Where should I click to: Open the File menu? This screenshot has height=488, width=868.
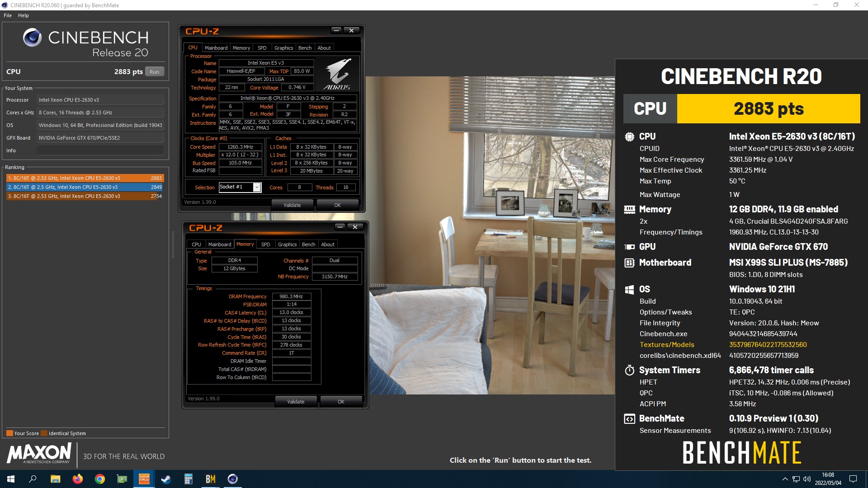pyautogui.click(x=8, y=15)
